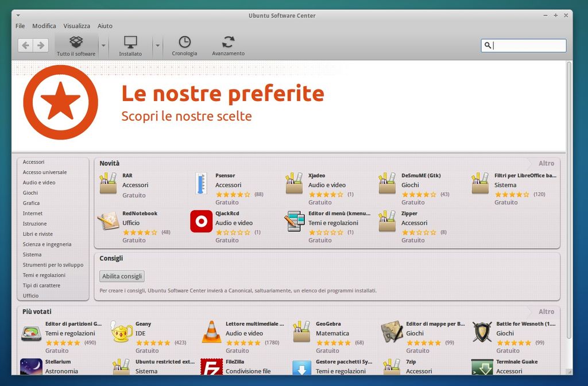Image resolution: width=588 pixels, height=386 pixels.
Task: Open the Cronologia history view
Action: coord(184,46)
